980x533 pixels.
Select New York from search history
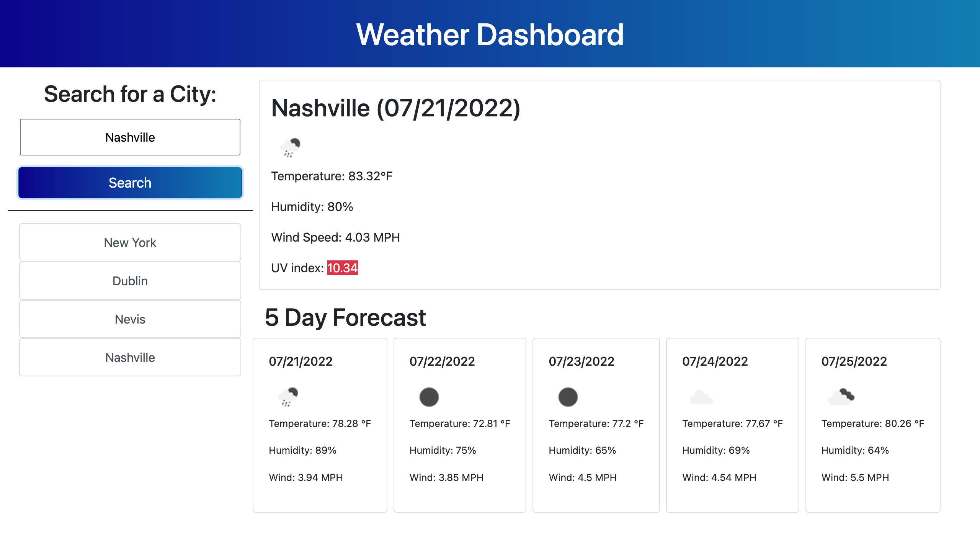[130, 242]
